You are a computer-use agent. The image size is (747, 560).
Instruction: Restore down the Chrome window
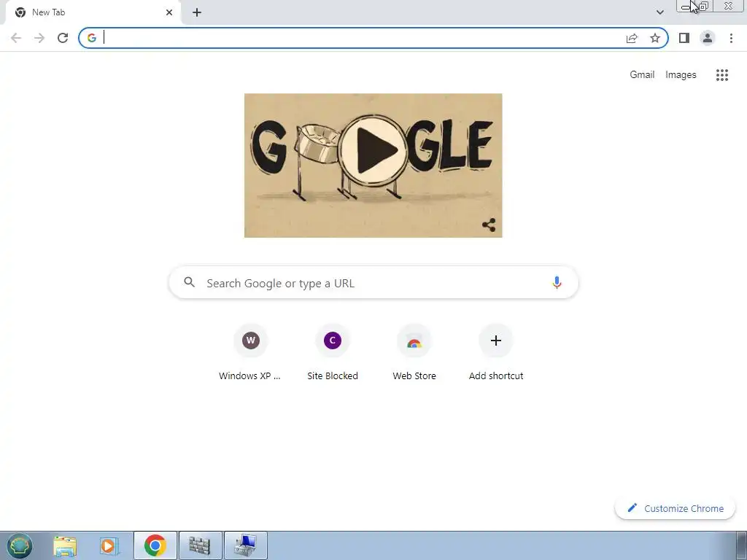pos(704,6)
